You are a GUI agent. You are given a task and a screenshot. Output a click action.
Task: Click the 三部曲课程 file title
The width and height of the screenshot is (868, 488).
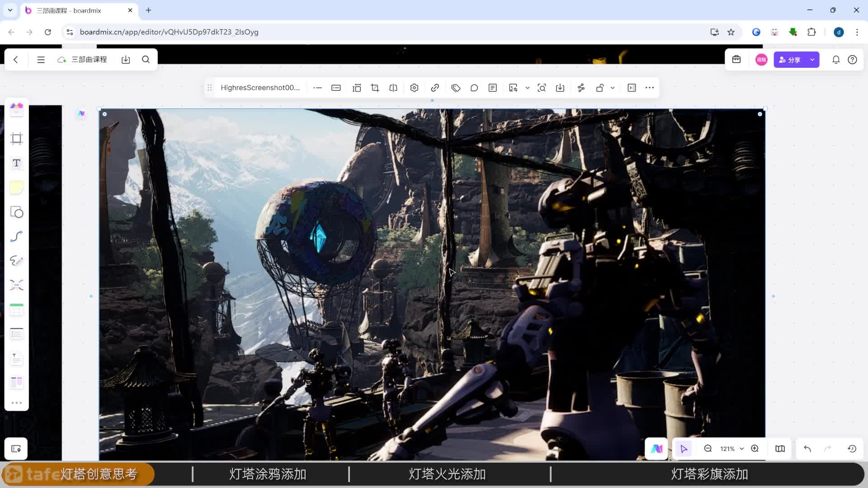point(89,60)
